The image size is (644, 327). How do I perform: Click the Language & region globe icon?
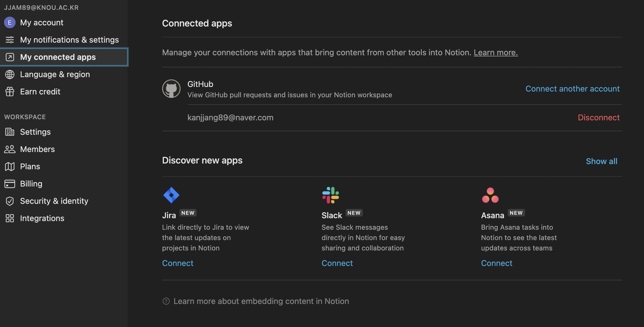click(x=10, y=74)
